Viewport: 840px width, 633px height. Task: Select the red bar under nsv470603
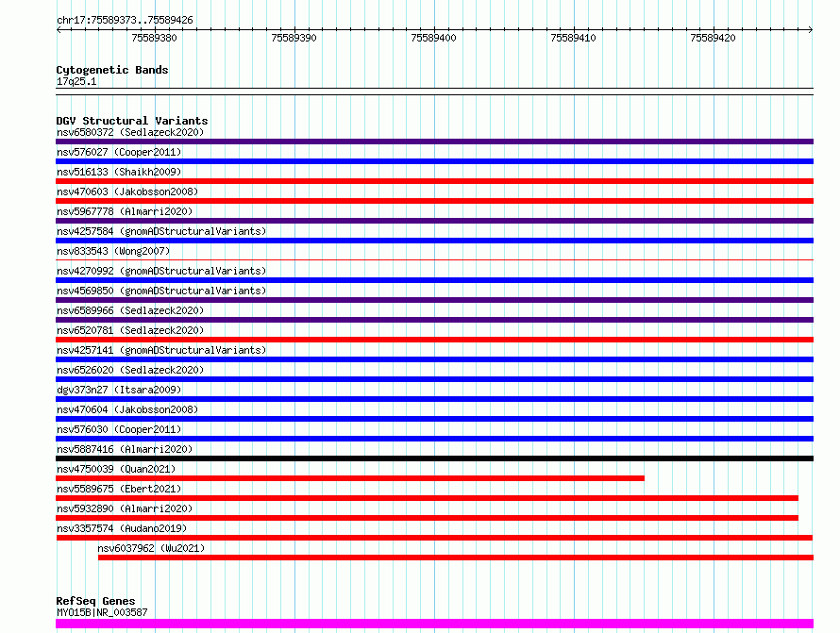point(434,201)
